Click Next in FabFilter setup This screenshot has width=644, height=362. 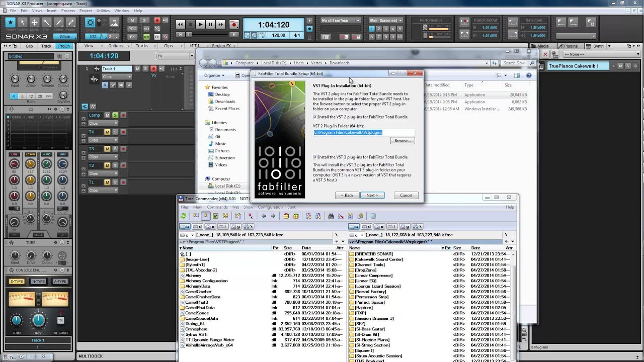pyautogui.click(x=372, y=195)
